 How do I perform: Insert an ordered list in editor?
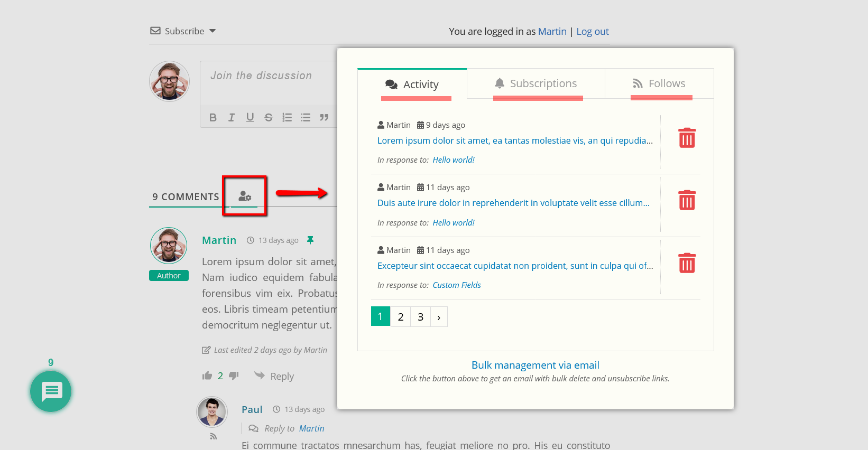[287, 117]
